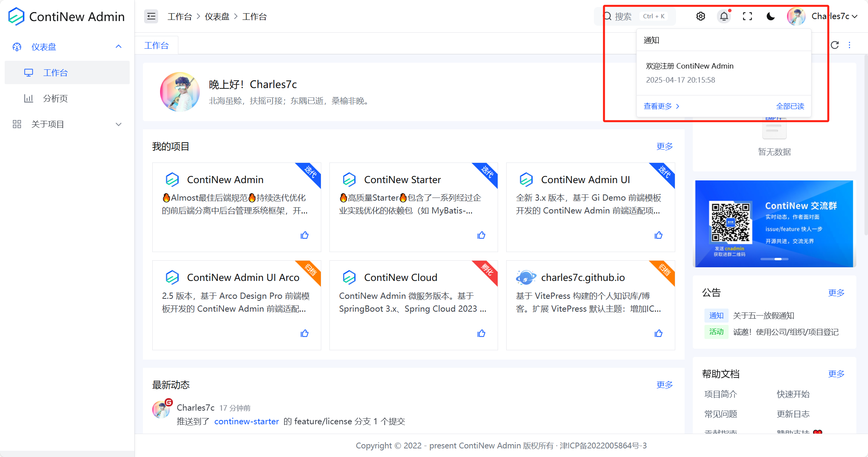
Task: Click the charles7c.github.io planet icon
Action: (x=526, y=277)
